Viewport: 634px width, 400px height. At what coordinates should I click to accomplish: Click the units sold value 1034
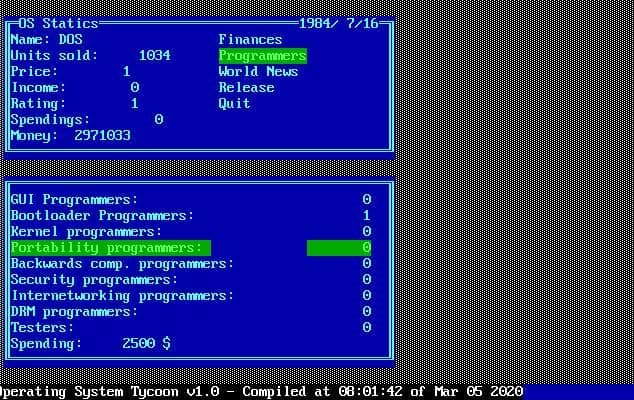(x=154, y=56)
